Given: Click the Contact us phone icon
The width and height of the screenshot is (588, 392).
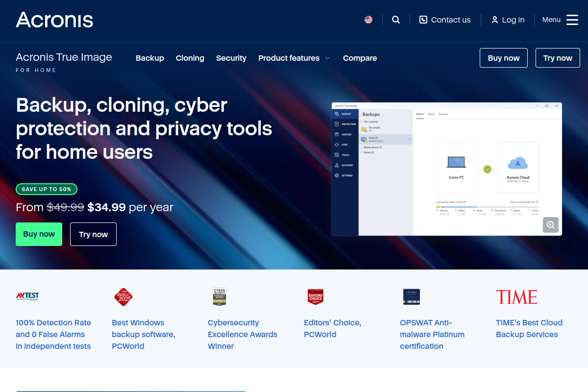Looking at the screenshot, I should [x=423, y=20].
